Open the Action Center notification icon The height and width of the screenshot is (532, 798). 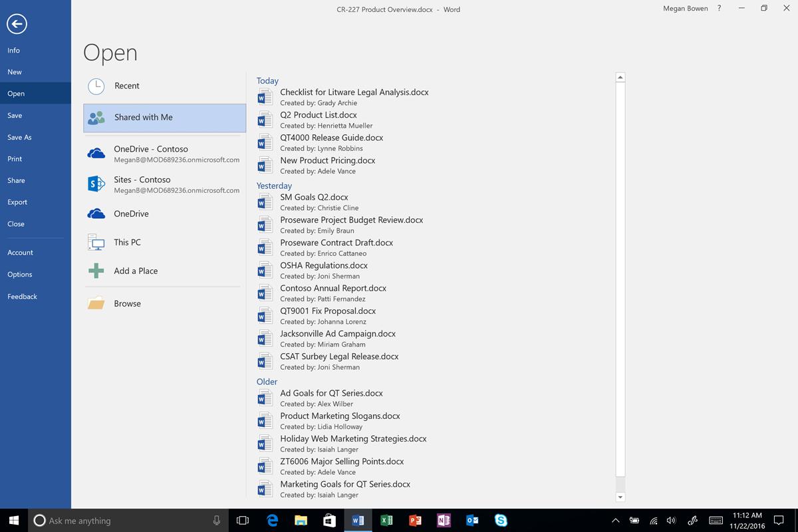pos(779,521)
